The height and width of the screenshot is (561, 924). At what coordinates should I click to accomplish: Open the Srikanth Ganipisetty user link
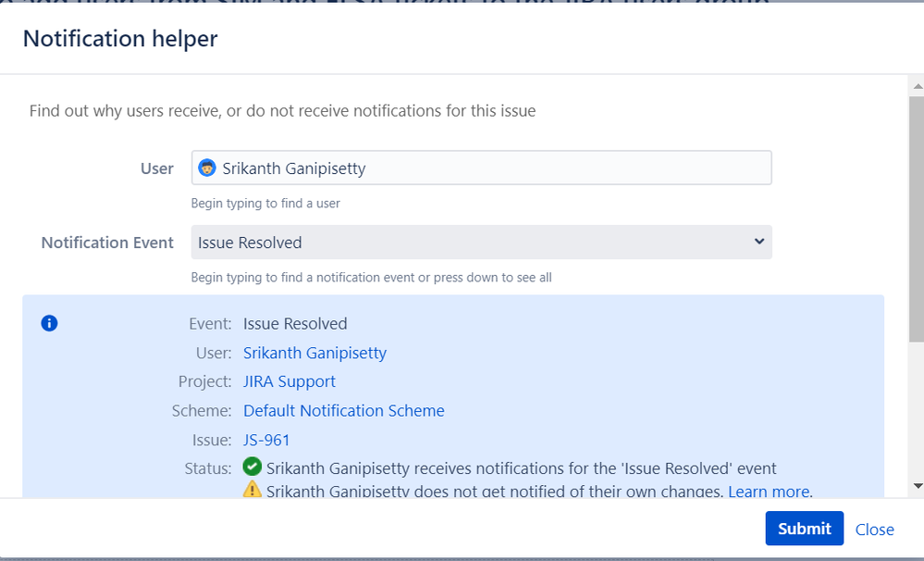tap(314, 353)
